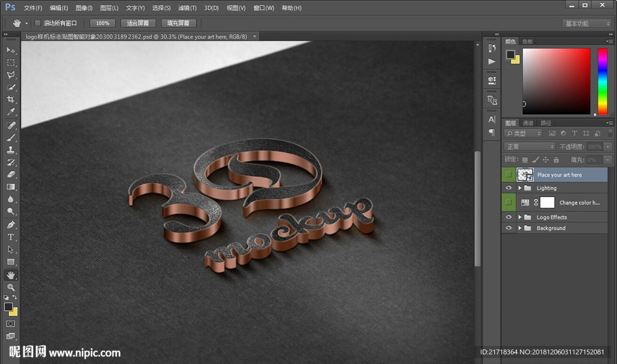Click the hue spectrum slider bar
Viewport: 617px width, 364px height.
602,81
